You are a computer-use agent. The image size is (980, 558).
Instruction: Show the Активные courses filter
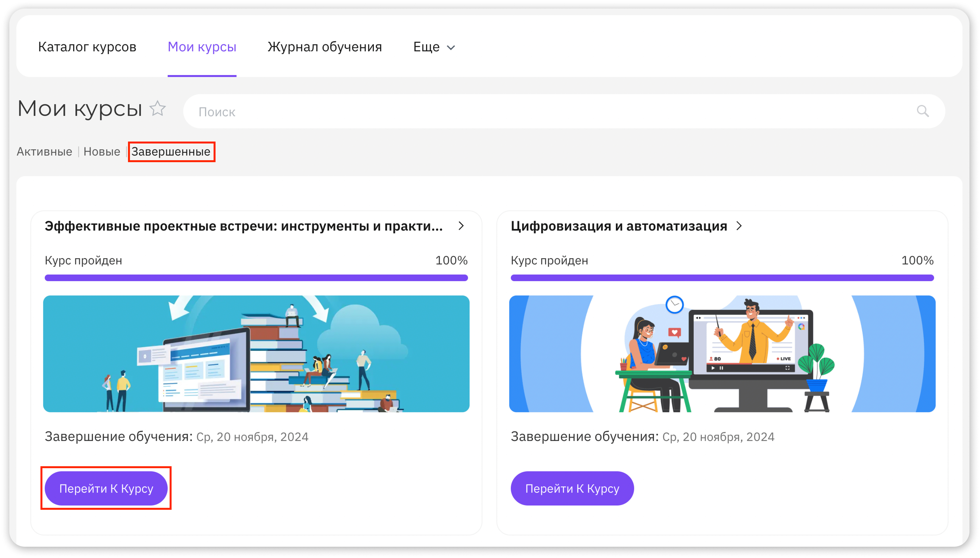pos(45,151)
